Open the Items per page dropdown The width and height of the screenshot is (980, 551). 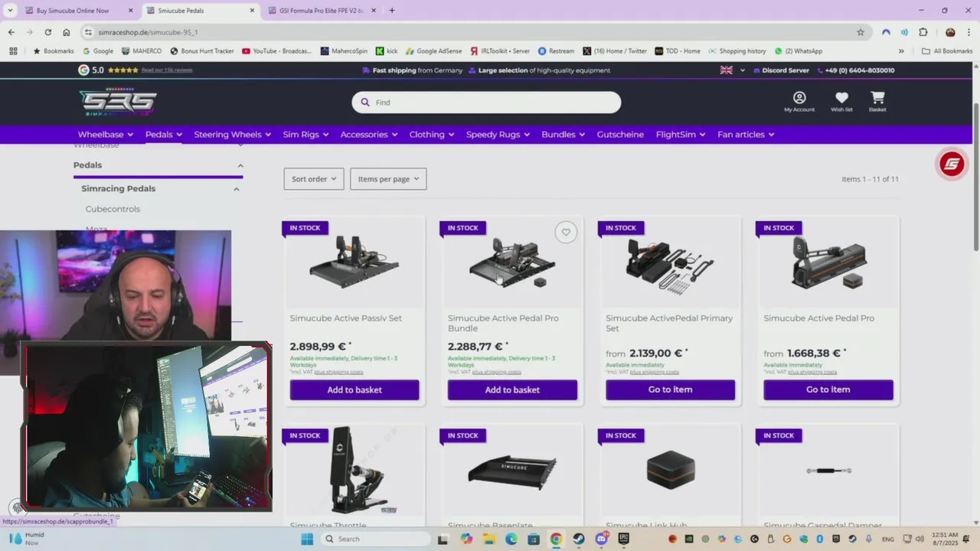tap(388, 179)
